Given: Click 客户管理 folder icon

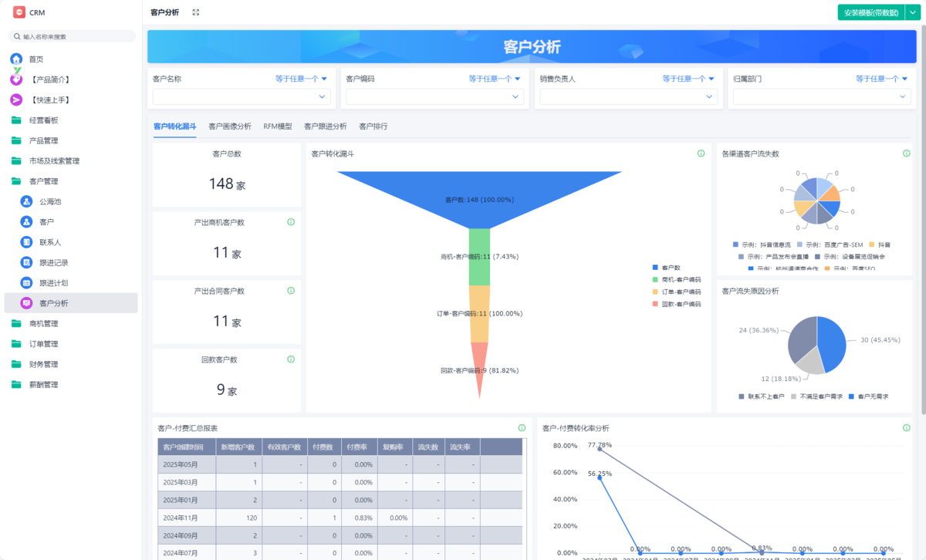Looking at the screenshot, I should click(x=16, y=181).
